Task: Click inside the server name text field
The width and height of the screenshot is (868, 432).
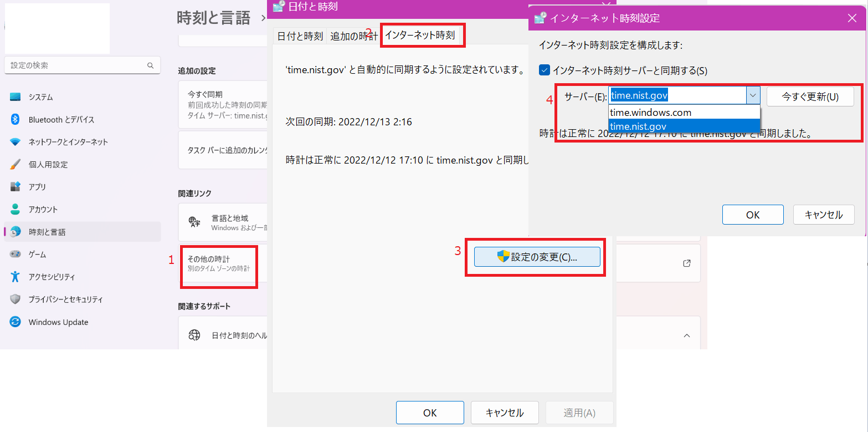Action: pyautogui.click(x=677, y=95)
